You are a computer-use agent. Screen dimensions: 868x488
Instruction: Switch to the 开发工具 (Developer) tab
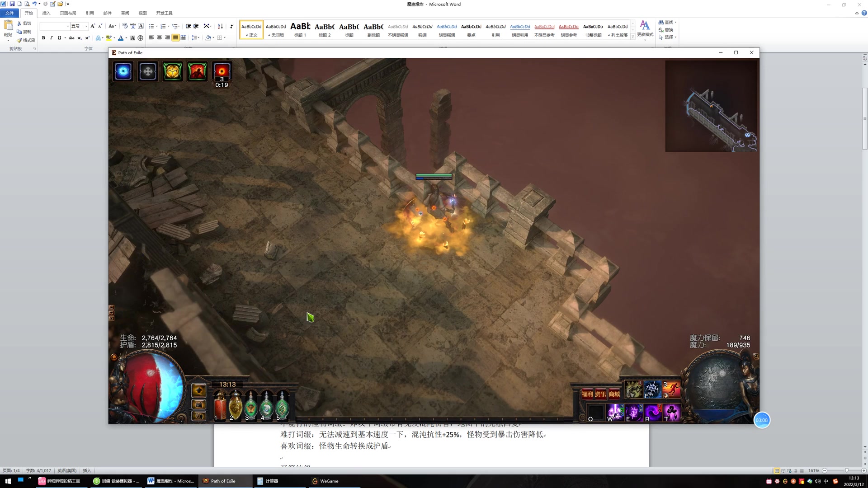(x=164, y=13)
